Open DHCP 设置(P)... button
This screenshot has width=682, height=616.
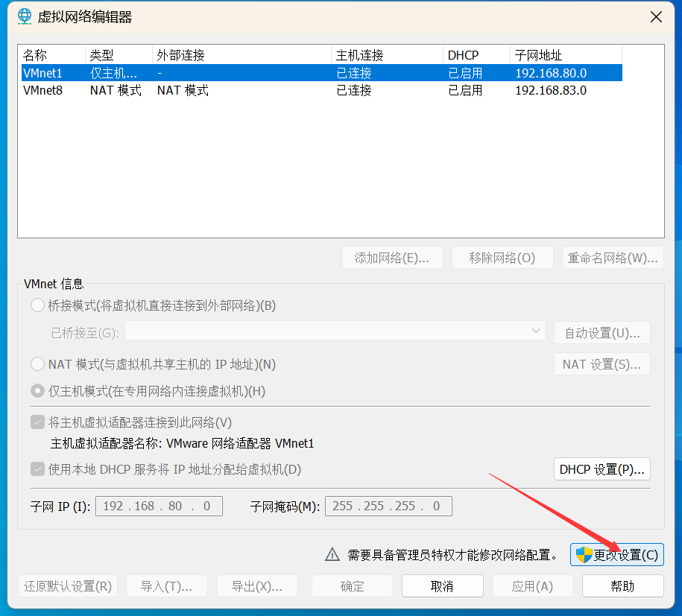pos(602,469)
